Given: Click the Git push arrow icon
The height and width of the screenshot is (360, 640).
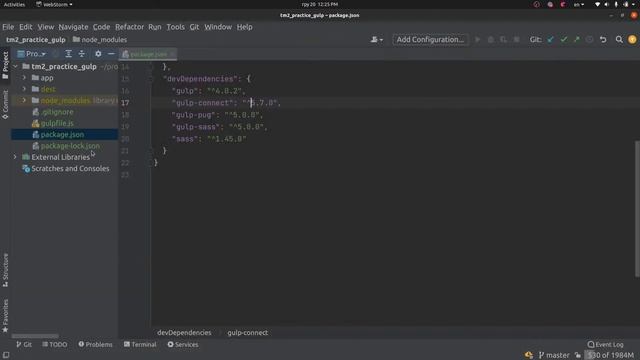Looking at the screenshot, I should coord(577,40).
